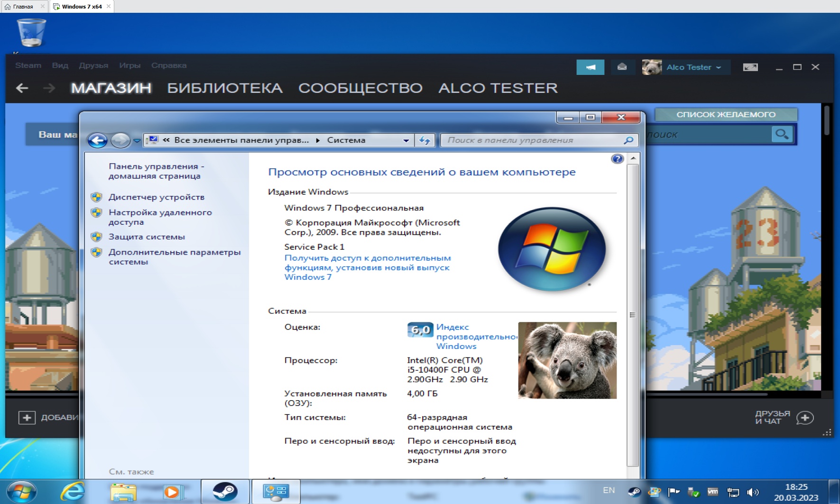Click the System window scroll up arrow
This screenshot has height=504, width=840.
tap(633, 158)
